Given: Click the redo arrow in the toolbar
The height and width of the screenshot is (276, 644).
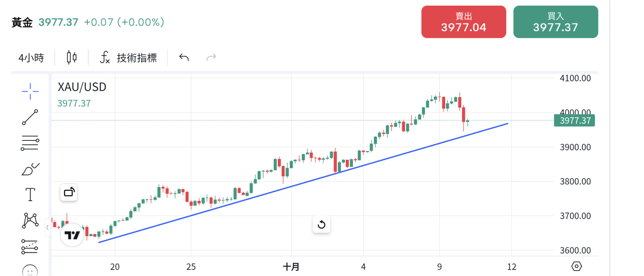Looking at the screenshot, I should pyautogui.click(x=211, y=58).
